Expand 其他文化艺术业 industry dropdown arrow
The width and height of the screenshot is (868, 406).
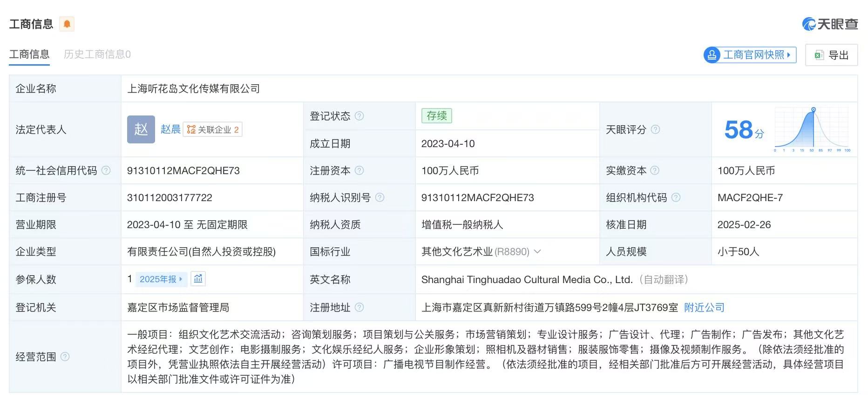537,251
